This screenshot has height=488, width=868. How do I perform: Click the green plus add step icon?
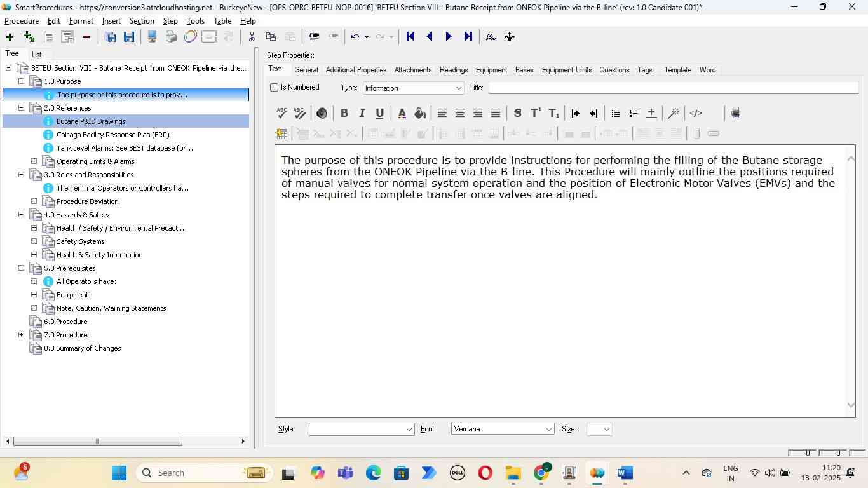[10, 37]
